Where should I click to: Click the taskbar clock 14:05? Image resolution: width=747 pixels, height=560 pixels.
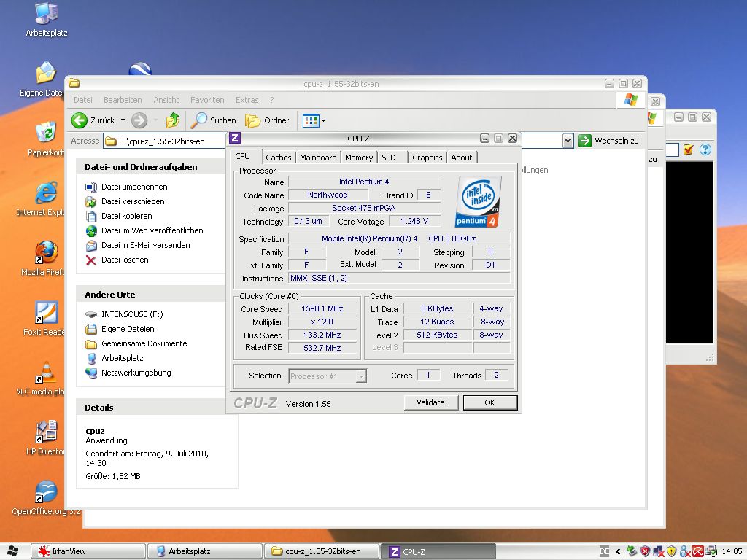click(732, 551)
